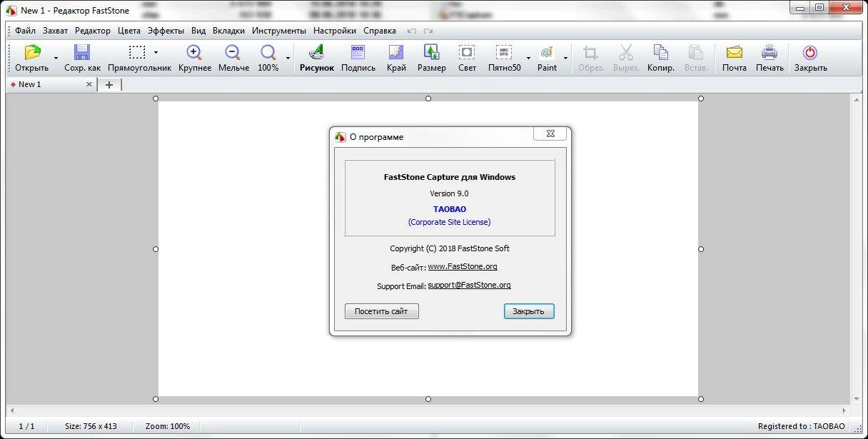Zoom out with the Мельче icon

233,53
